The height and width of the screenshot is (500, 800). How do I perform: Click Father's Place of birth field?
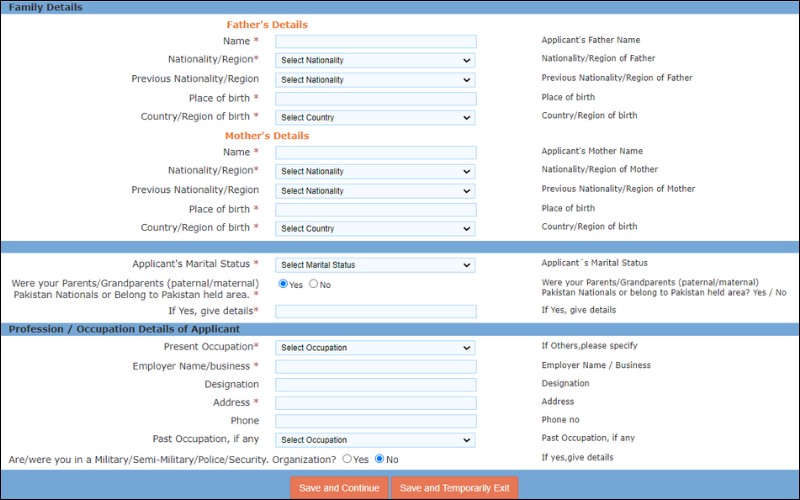click(x=375, y=98)
